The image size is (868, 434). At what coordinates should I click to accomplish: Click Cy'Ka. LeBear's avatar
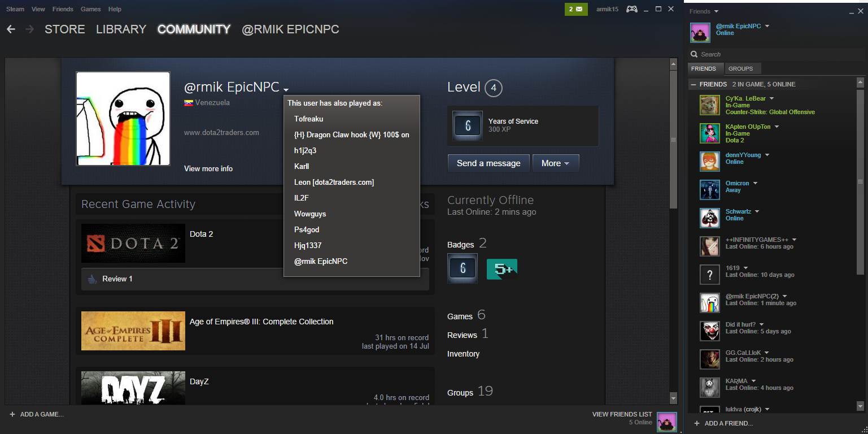coord(710,105)
